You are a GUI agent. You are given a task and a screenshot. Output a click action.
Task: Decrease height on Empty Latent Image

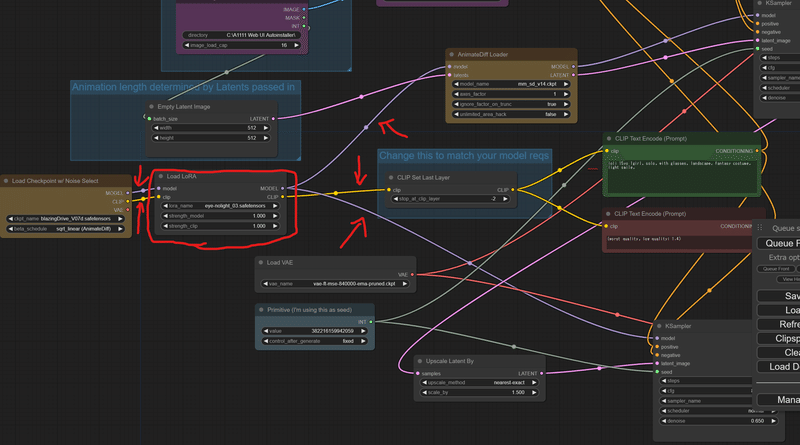pyautogui.click(x=156, y=138)
